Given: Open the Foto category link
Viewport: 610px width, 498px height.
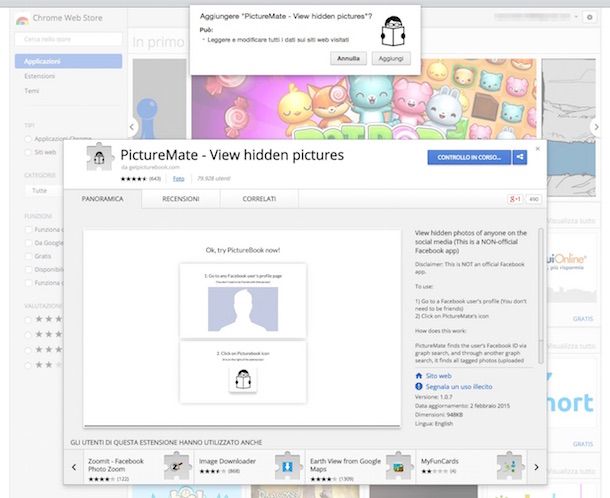Looking at the screenshot, I should (x=179, y=179).
